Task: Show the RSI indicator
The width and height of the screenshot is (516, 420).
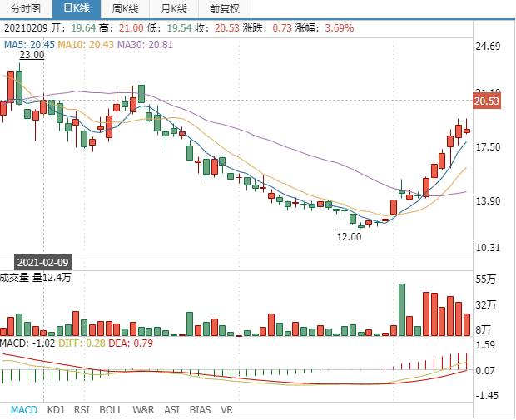Action: click(x=82, y=410)
